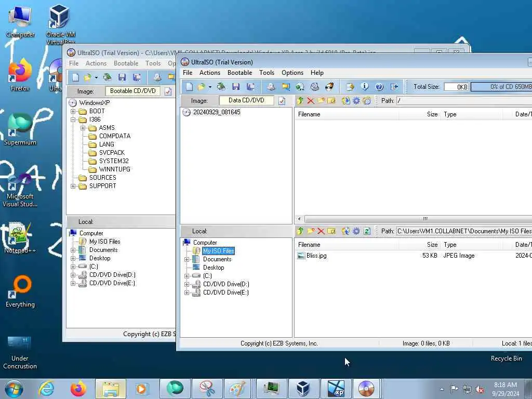Click red X Delete in Local pane toolbar
Image resolution: width=532 pixels, height=399 pixels.
(x=321, y=231)
